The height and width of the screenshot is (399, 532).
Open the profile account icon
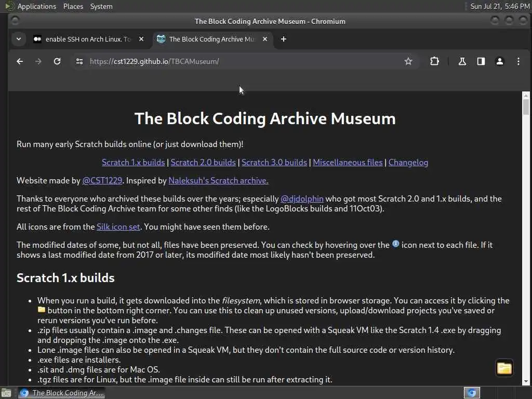click(499, 61)
